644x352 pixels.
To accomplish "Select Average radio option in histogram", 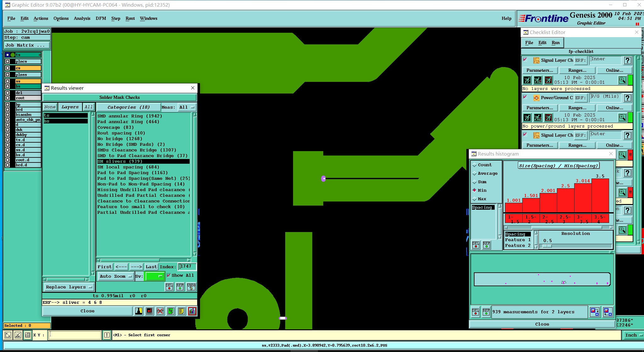I will point(475,173).
